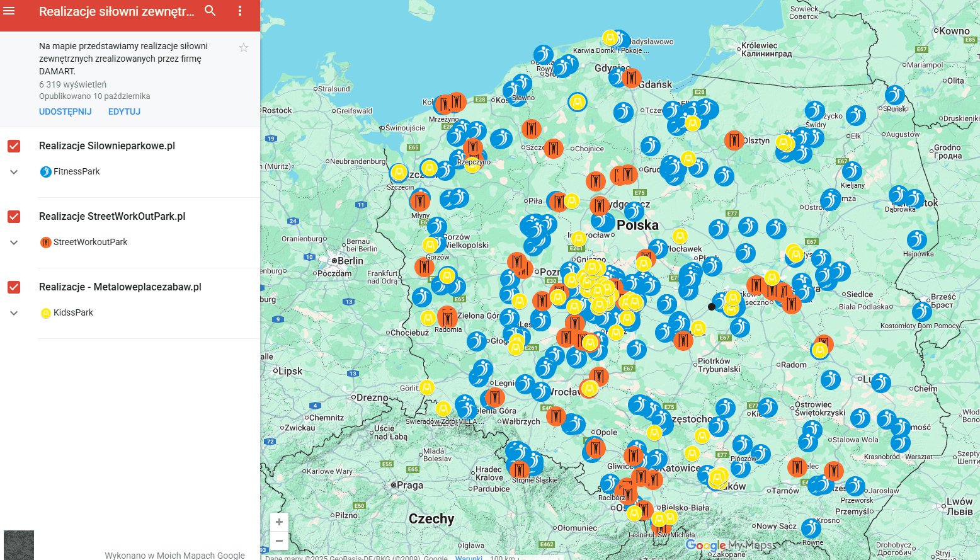Open the three-dot more options menu
This screenshot has width=980, height=560.
tap(240, 11)
